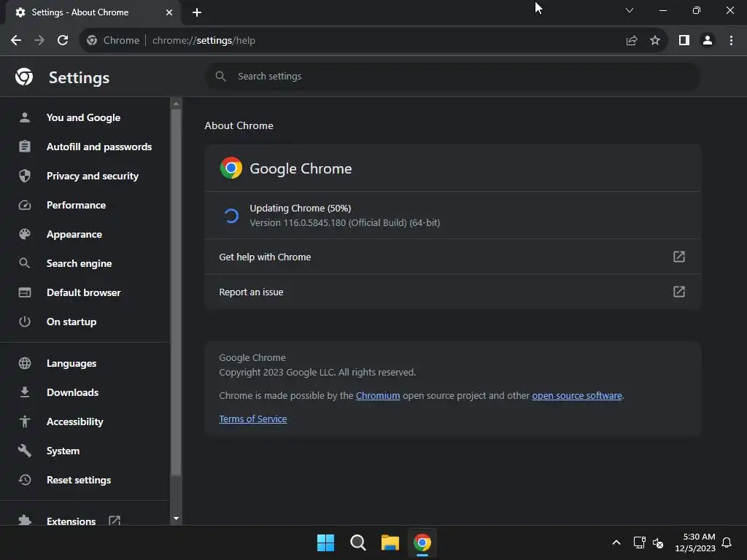747x560 pixels.
Task: Click the download arrow icon for Downloads
Action: click(x=25, y=392)
